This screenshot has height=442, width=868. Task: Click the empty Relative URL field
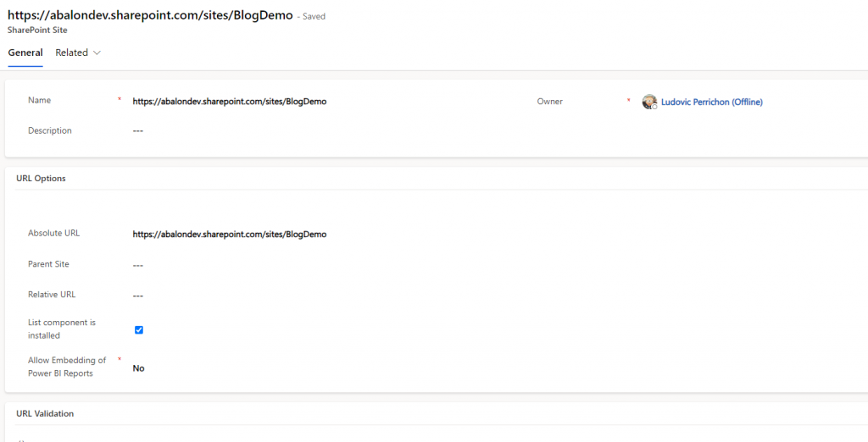(138, 296)
